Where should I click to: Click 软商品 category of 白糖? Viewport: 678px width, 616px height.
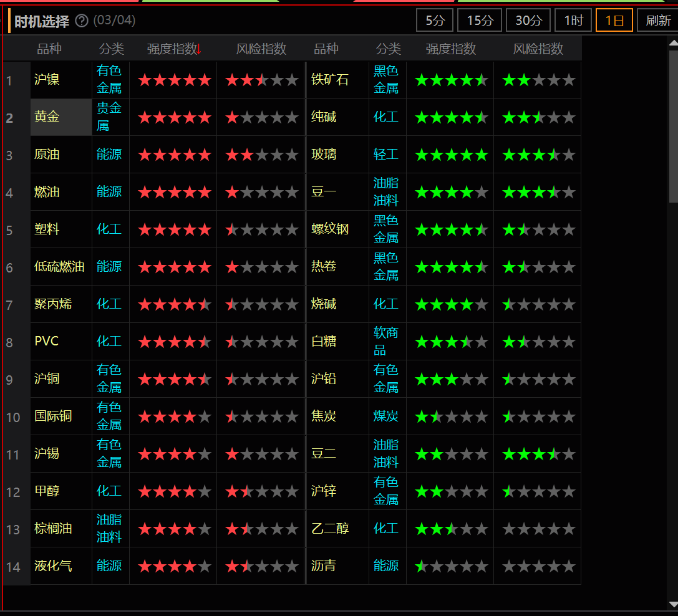385,341
